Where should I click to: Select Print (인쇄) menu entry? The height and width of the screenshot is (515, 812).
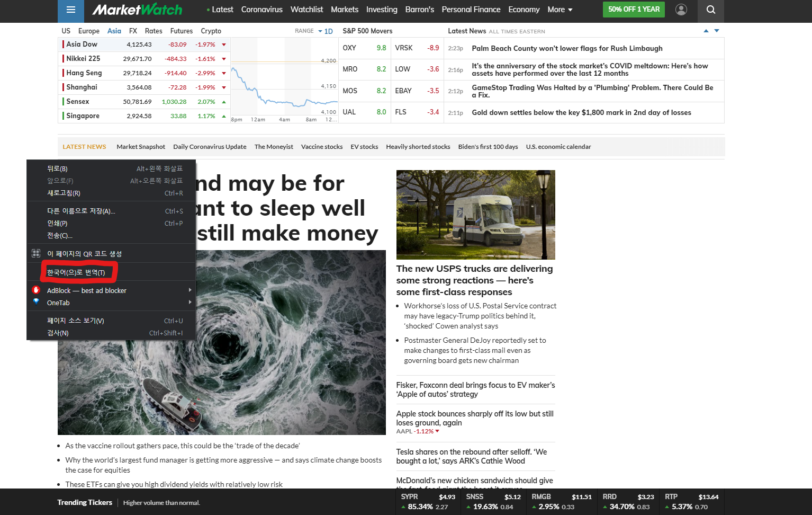click(111, 223)
